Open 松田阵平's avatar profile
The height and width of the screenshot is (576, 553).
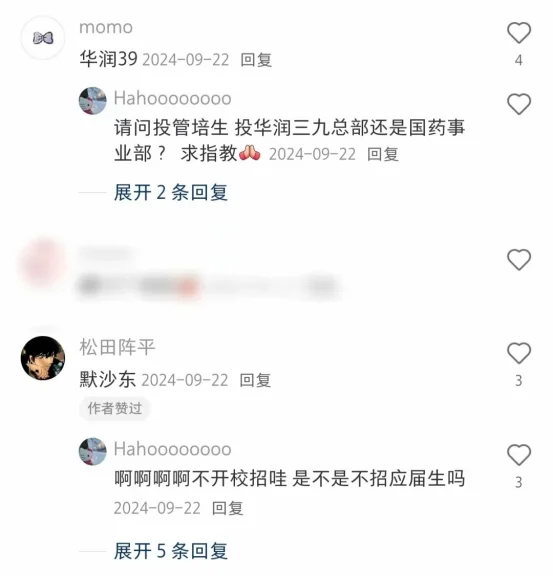tap(43, 358)
